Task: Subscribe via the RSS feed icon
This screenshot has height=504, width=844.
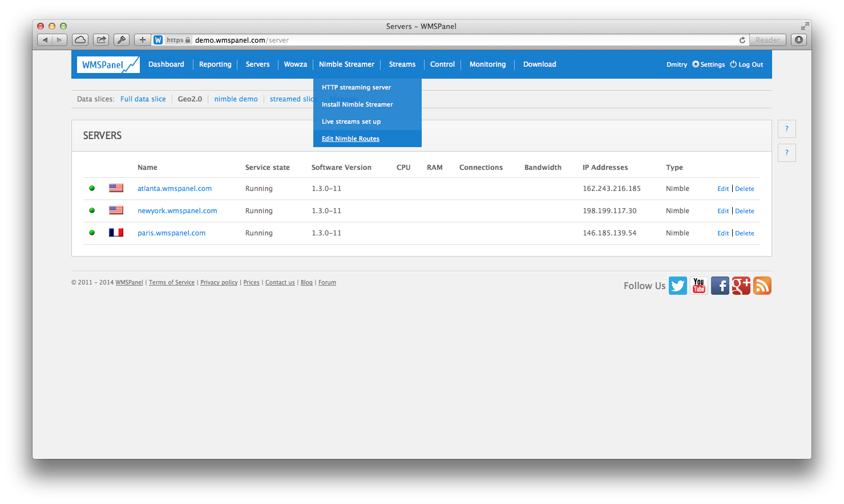Action: tap(762, 286)
